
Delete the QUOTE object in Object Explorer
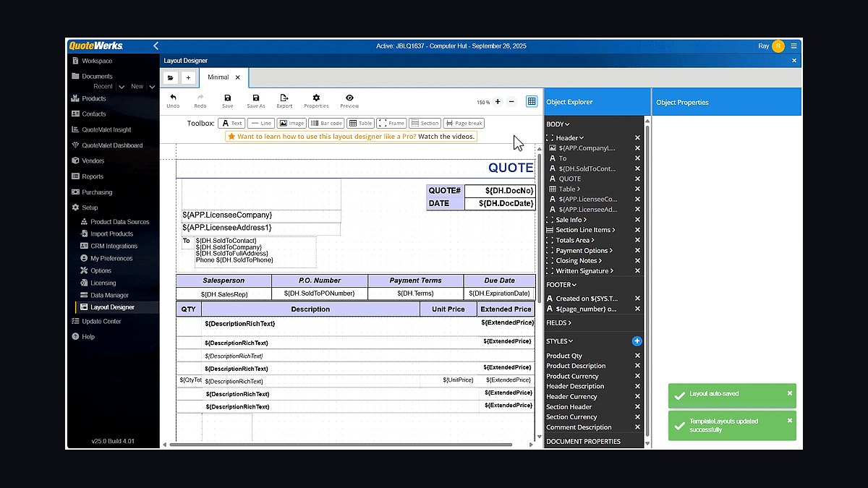click(637, 179)
